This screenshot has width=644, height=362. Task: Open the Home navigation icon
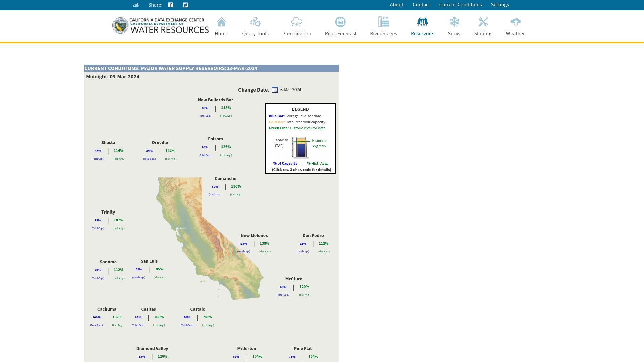(x=221, y=22)
